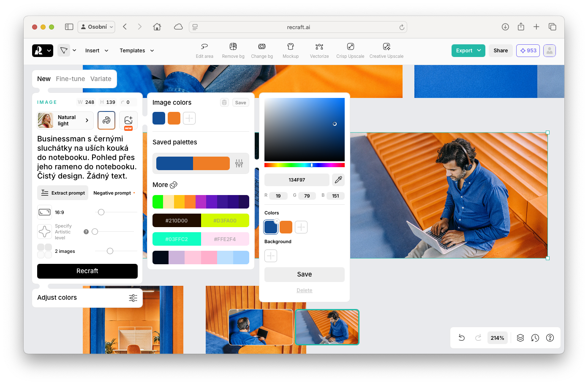Click the aspect ratio slider handle
Viewport: 588px width, 385px height.
point(101,212)
